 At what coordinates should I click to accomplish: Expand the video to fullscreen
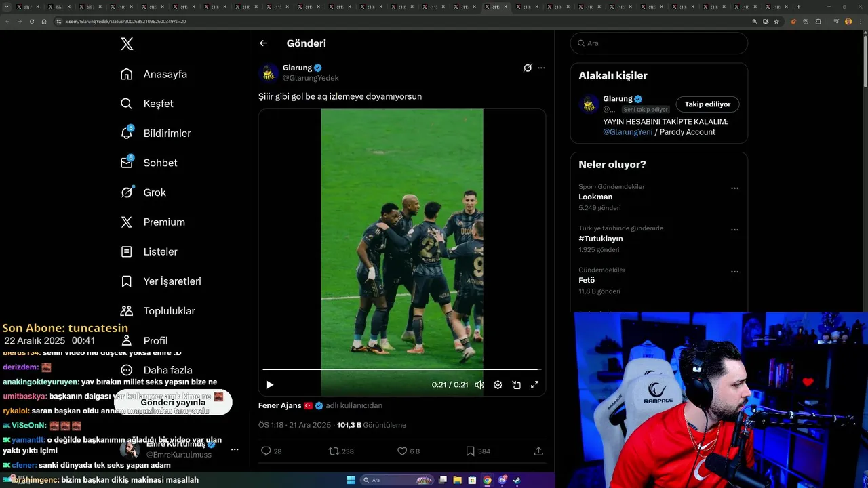[534, 384]
